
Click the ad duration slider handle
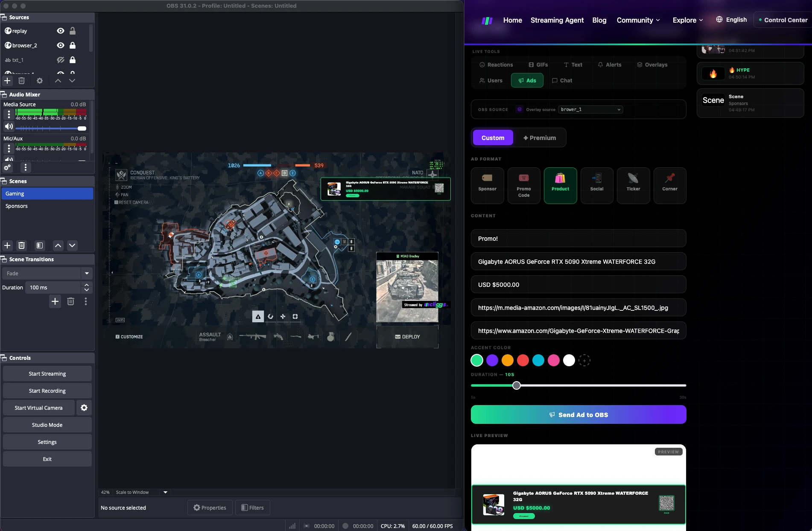coord(517,385)
